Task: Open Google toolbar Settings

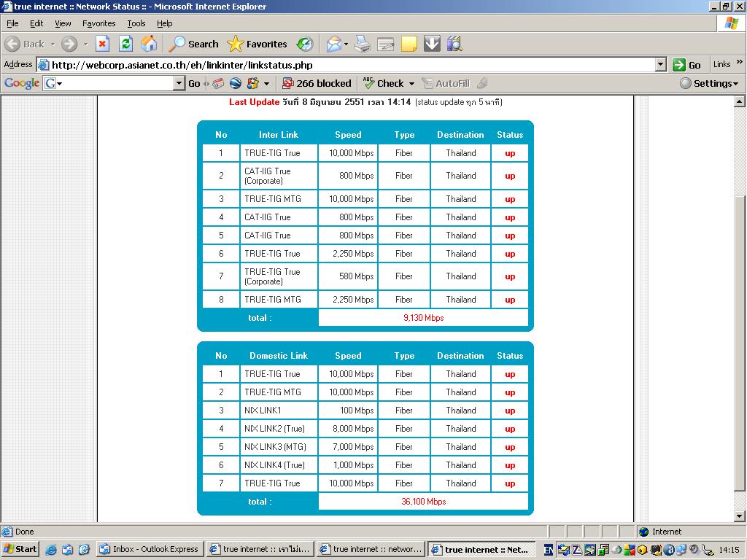Action: (709, 83)
